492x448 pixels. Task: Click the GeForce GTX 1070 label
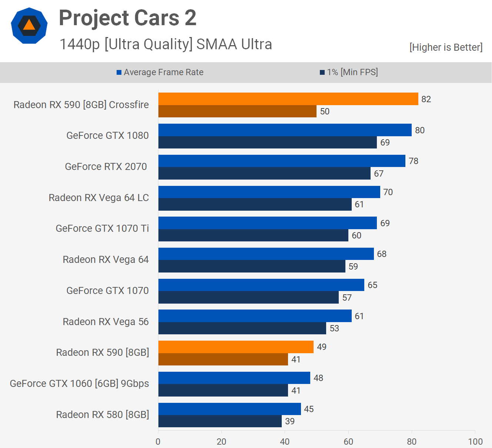point(107,291)
